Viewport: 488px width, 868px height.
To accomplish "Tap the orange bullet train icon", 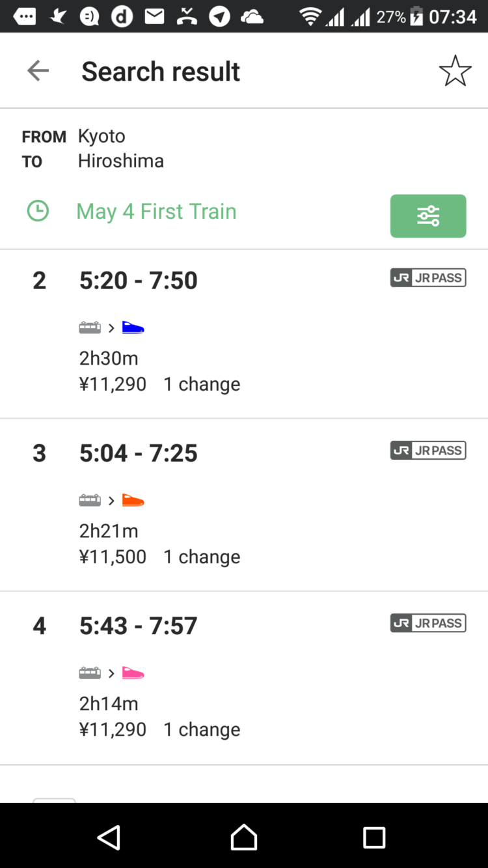I will point(133,500).
